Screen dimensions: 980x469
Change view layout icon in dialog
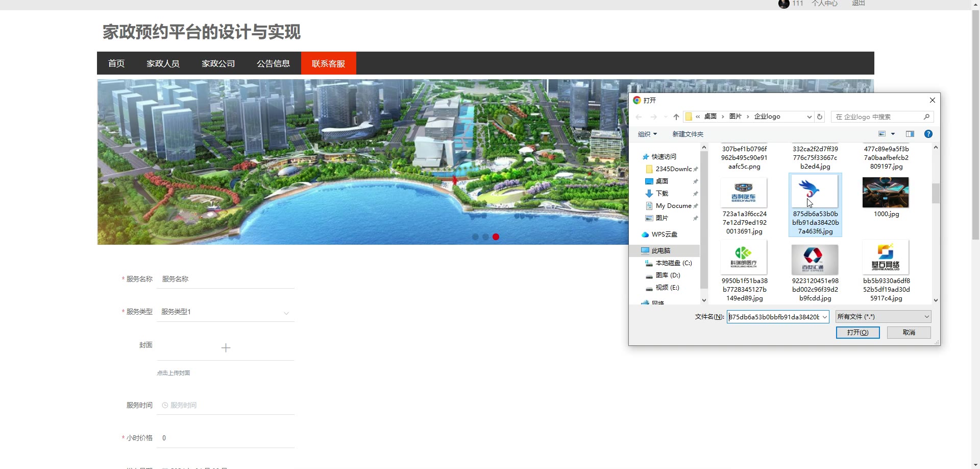tap(881, 134)
